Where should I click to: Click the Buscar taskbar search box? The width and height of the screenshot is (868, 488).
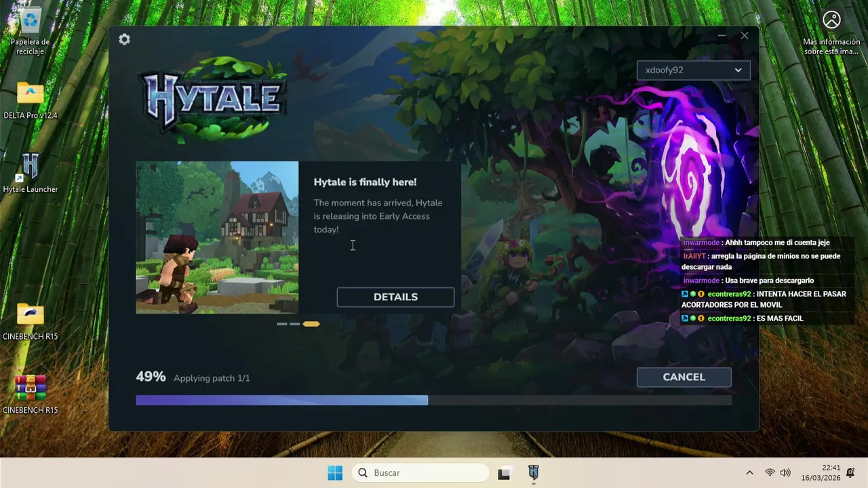[x=420, y=473]
